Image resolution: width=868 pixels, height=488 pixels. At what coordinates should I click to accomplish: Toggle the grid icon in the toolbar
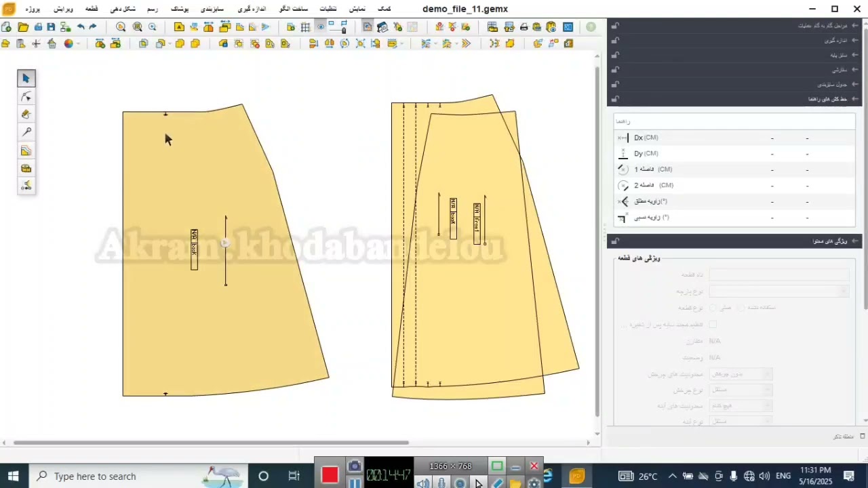pos(306,27)
